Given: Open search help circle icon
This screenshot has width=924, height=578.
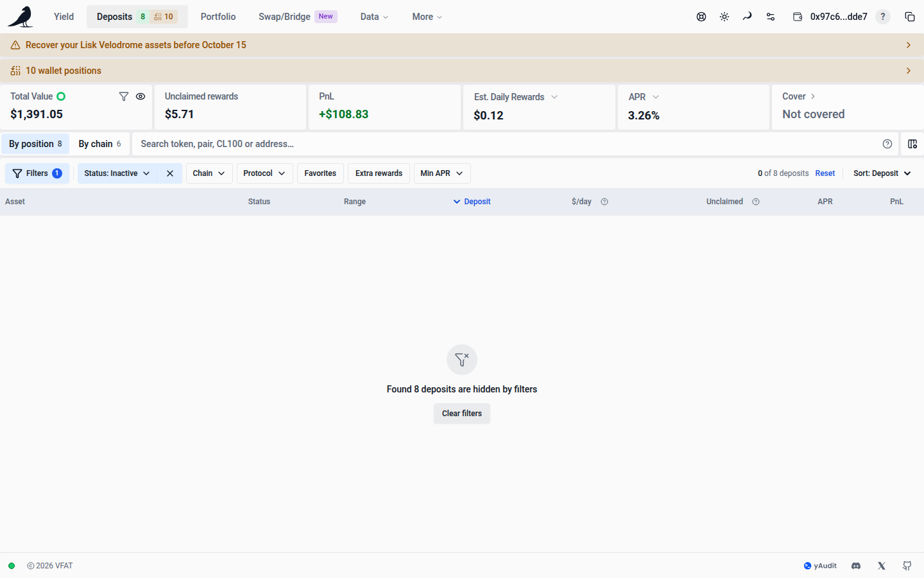Looking at the screenshot, I should click(887, 144).
